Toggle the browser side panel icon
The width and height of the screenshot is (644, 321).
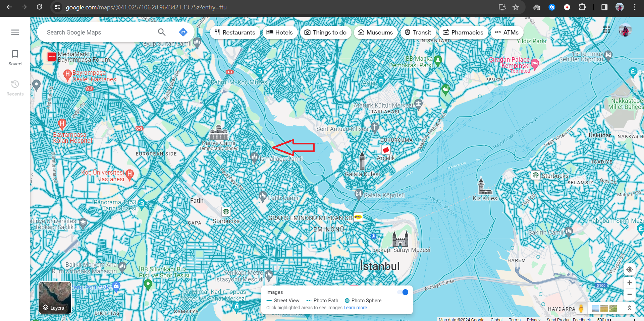point(604,7)
